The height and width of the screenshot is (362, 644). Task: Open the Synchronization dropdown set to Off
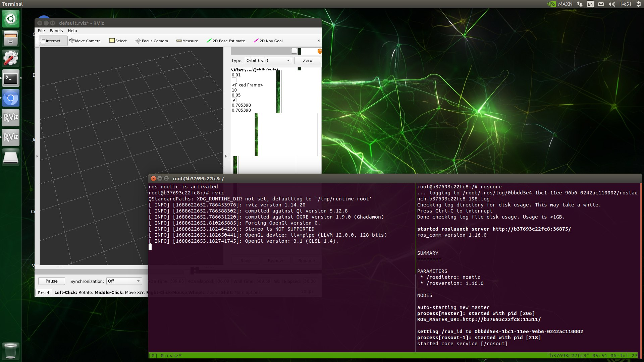[x=124, y=281]
